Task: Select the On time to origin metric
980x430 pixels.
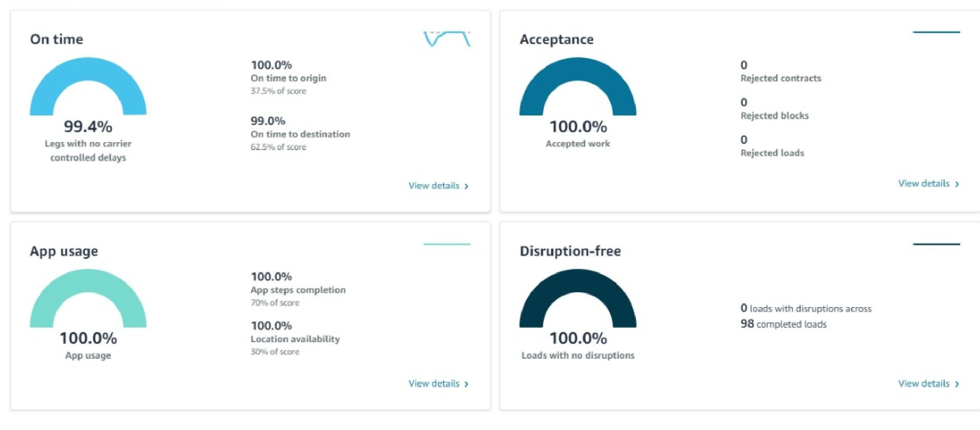Action: [288, 78]
